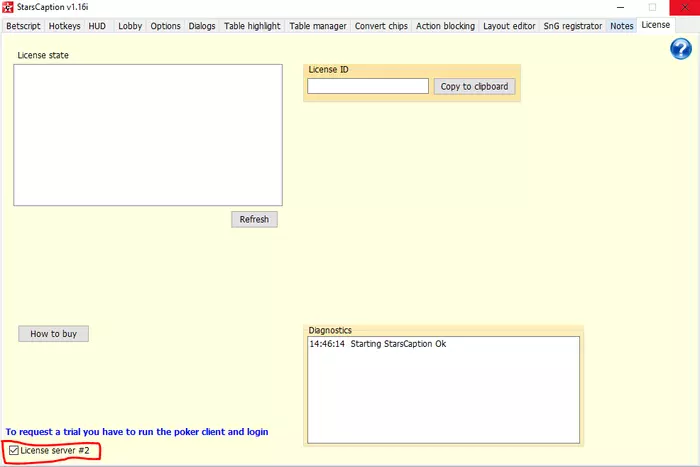The image size is (700, 467).
Task: Toggle the License server #2 checkbox
Action: coord(14,450)
